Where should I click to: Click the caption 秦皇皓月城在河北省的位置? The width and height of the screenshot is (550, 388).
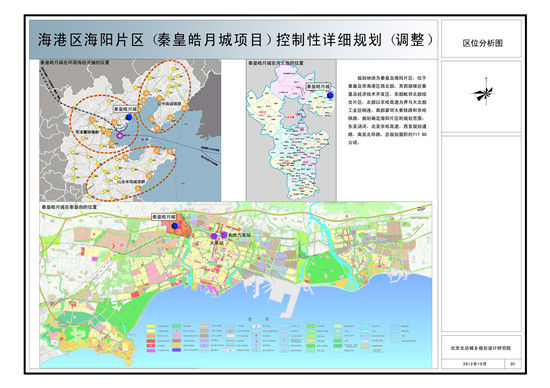pos(276,63)
